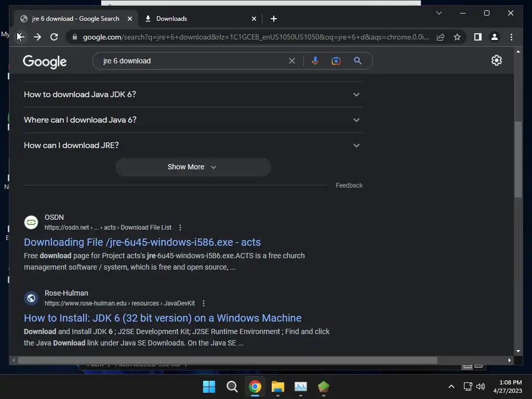
Task: Show More related questions
Action: [x=193, y=167]
